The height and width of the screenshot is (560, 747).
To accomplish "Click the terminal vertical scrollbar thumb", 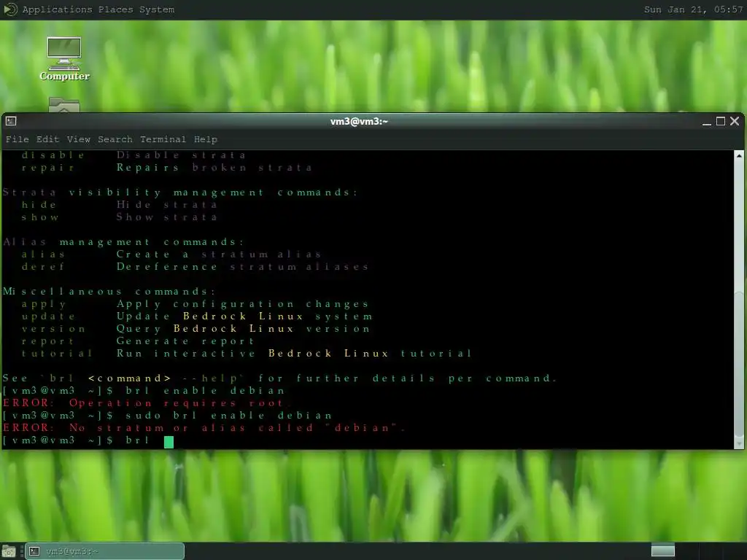I will pos(739,365).
